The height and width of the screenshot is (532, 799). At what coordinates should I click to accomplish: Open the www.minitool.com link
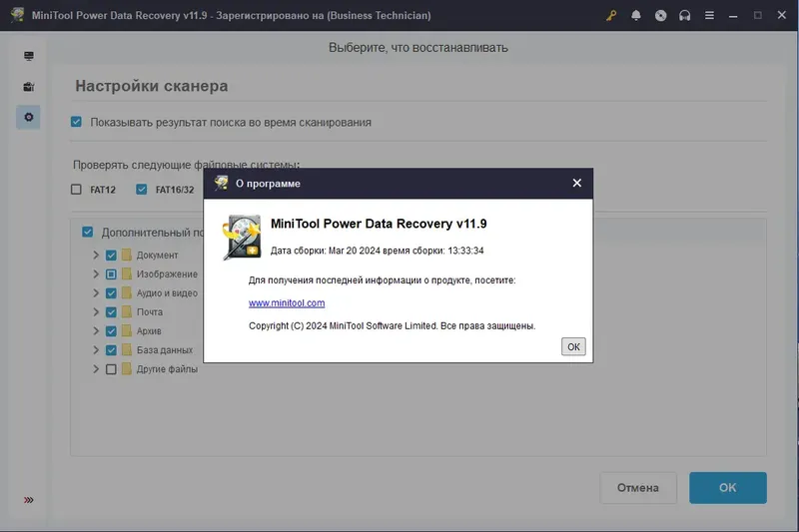click(x=287, y=302)
